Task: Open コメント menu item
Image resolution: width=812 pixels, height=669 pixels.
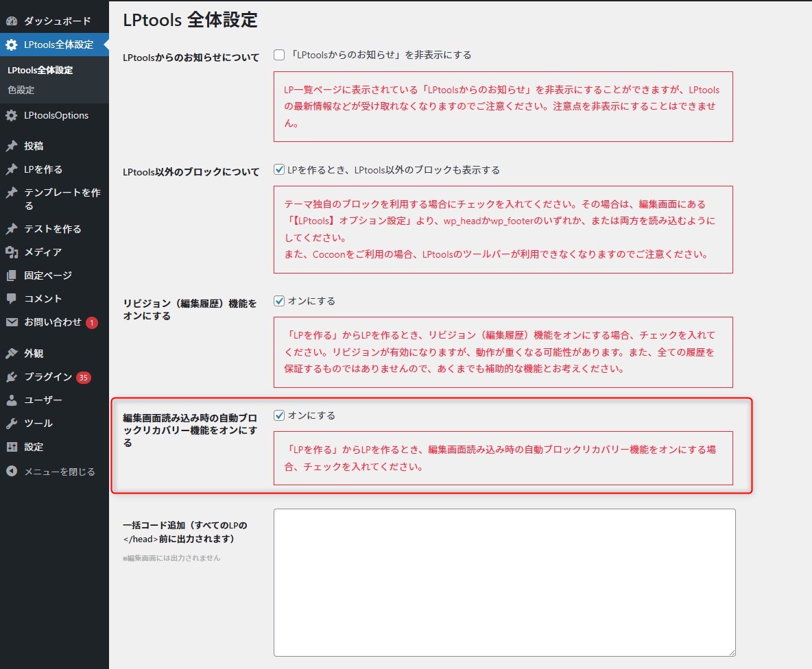Action: 54,299
